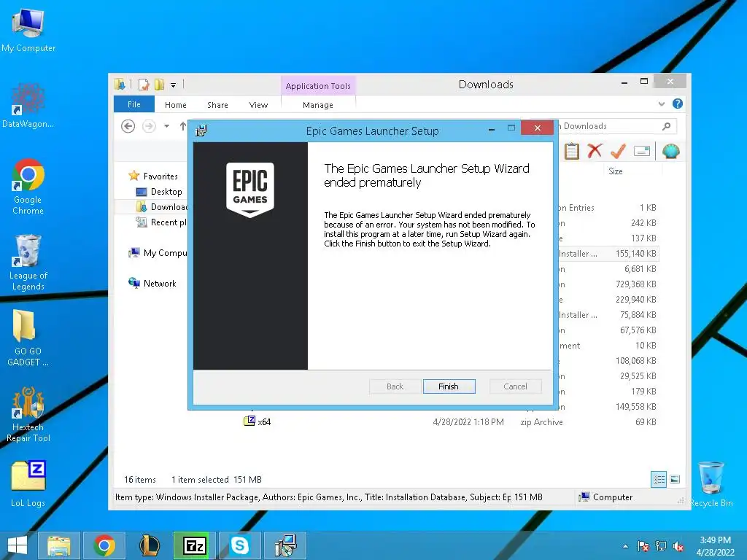Viewport: 747px width, 560px height.
Task: Click the network tray icon
Action: (661, 546)
